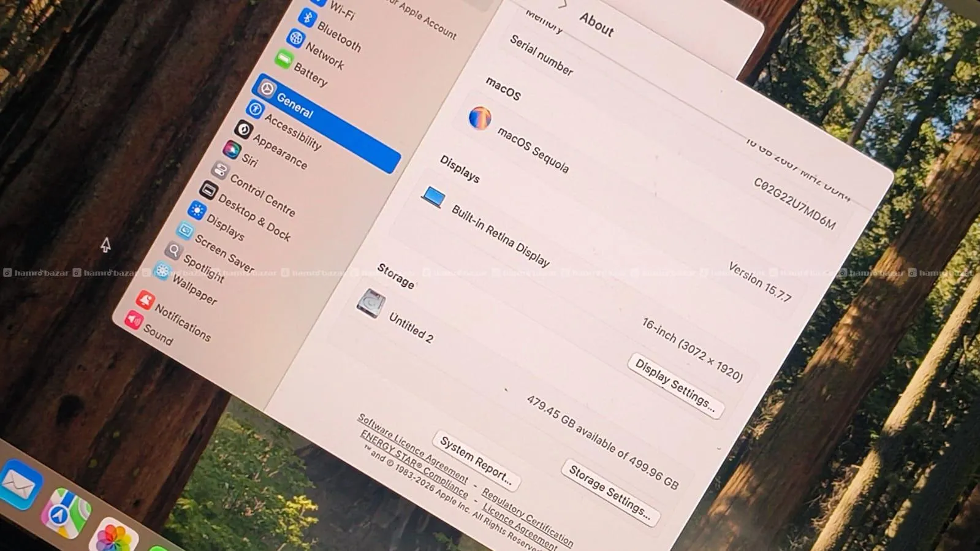Click the Wallpaper icon
The width and height of the screenshot is (980, 551).
162,270
